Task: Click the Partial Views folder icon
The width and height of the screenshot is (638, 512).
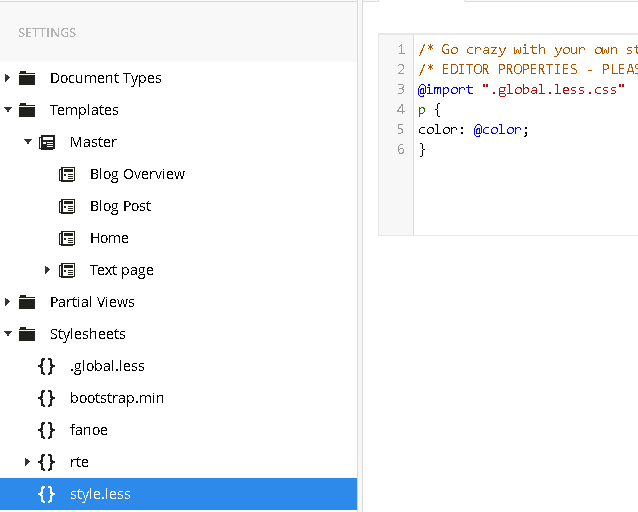Action: click(27, 302)
